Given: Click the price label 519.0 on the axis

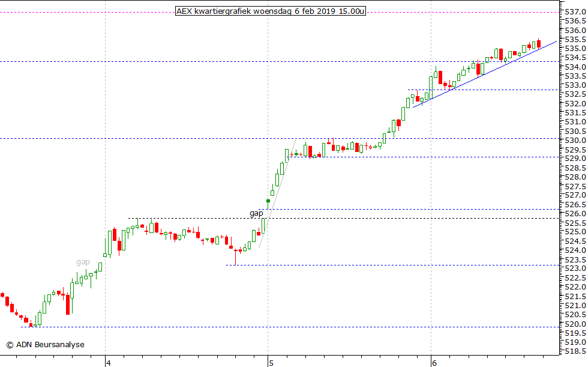Looking at the screenshot, I should [575, 342].
